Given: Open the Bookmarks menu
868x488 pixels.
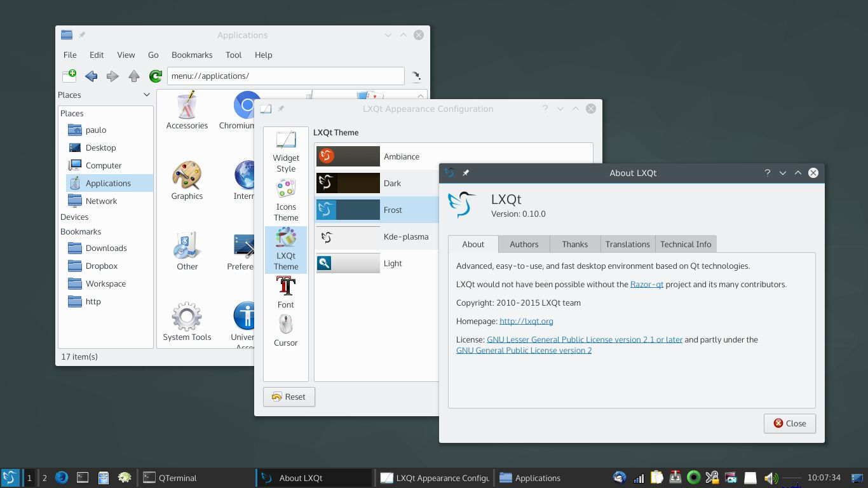Looking at the screenshot, I should [192, 55].
